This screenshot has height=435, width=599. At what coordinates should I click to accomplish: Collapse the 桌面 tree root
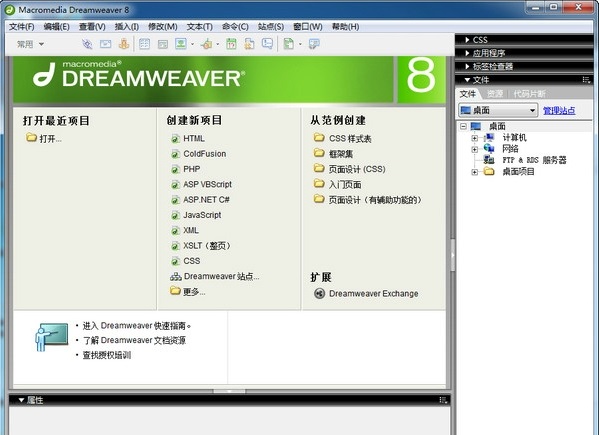pyautogui.click(x=463, y=126)
